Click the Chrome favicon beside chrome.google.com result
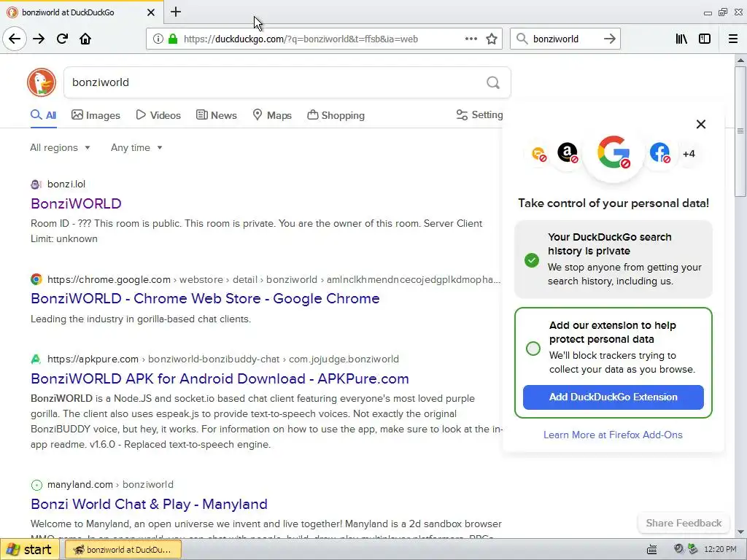The height and width of the screenshot is (560, 747). 36,279
